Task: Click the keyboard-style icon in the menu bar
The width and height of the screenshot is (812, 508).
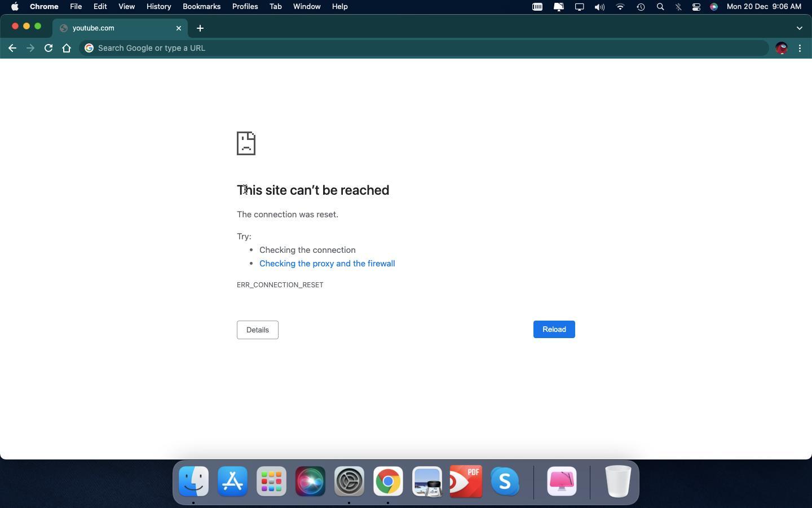Action: pos(537,7)
